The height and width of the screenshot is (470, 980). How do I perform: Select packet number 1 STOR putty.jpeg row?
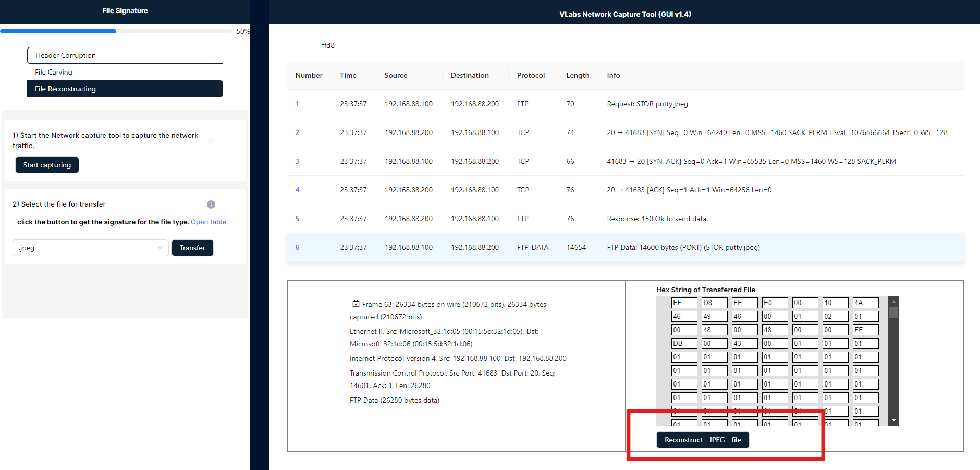[624, 104]
